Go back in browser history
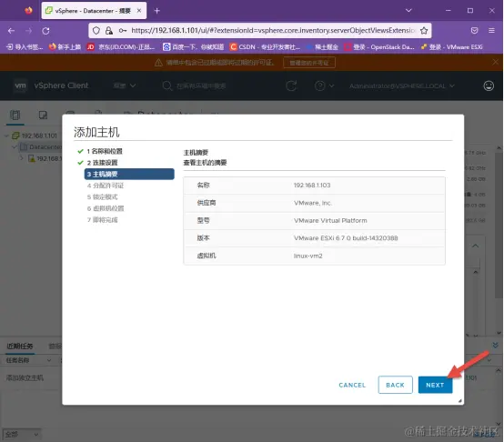Image resolution: width=504 pixels, height=442 pixels. pos(11,31)
